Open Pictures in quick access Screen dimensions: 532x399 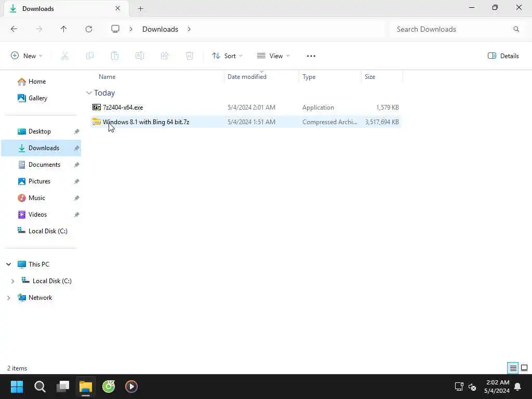(39, 181)
